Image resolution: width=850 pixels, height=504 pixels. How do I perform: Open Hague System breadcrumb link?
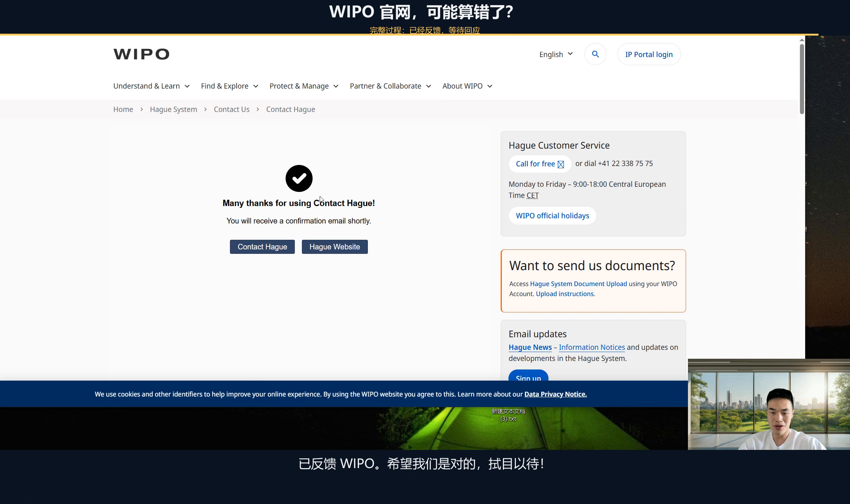coord(173,109)
